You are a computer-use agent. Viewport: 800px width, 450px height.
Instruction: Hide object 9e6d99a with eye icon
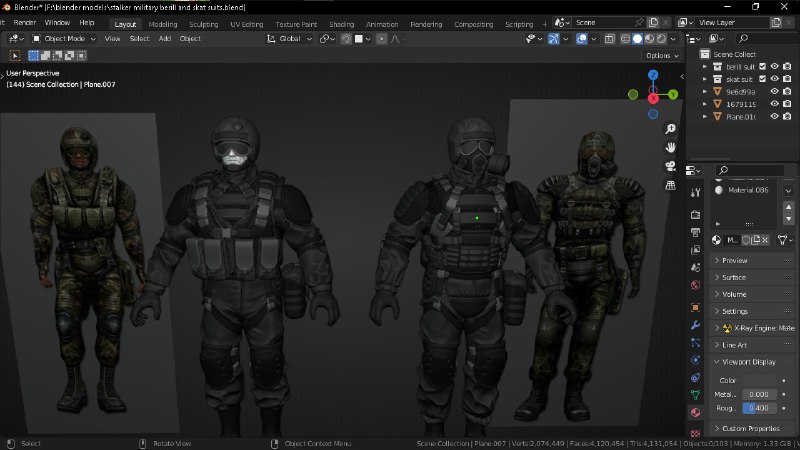pyautogui.click(x=774, y=91)
